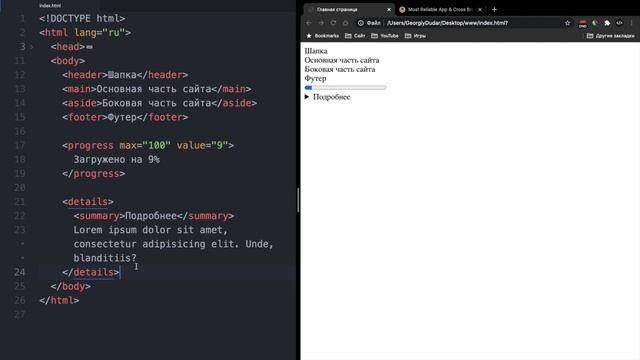The height and width of the screenshot is (360, 640).
Task: Click DOCTYPE html declaration line
Action: point(82,18)
